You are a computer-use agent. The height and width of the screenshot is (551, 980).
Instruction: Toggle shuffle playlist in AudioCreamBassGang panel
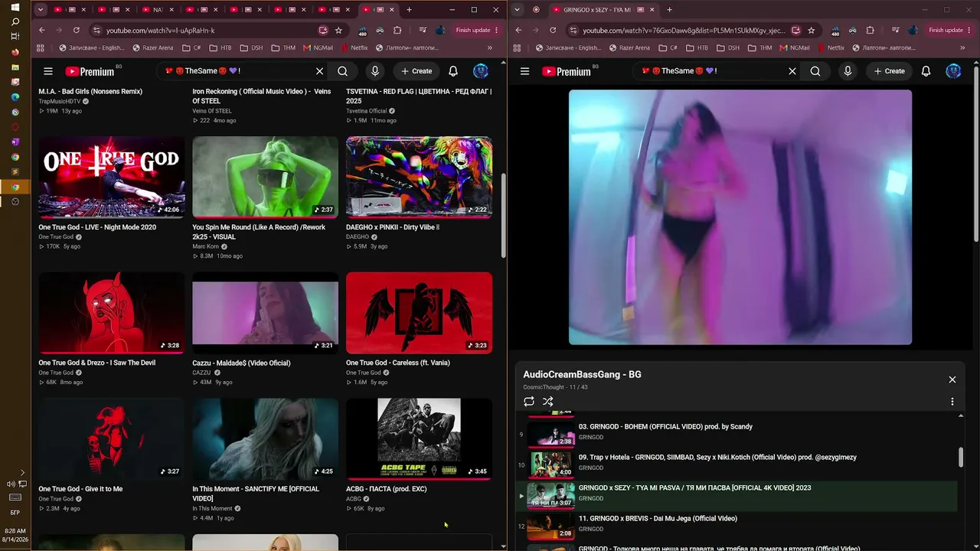pyautogui.click(x=548, y=401)
